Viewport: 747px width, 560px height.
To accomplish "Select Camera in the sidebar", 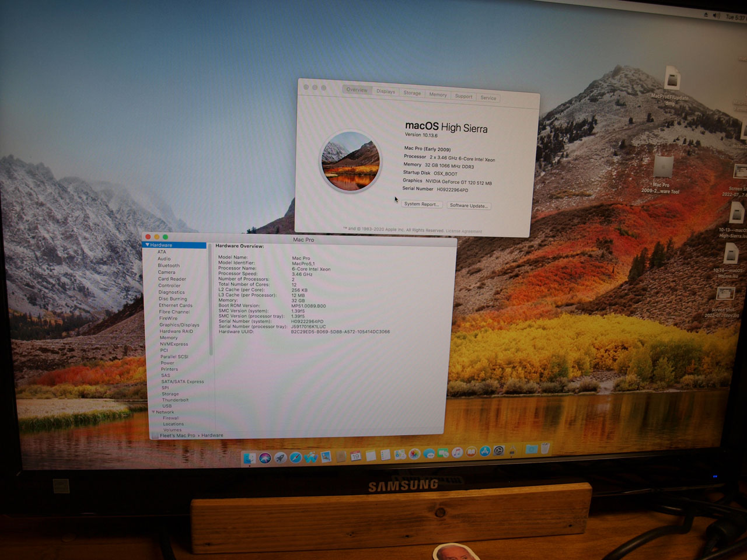I will click(x=166, y=272).
